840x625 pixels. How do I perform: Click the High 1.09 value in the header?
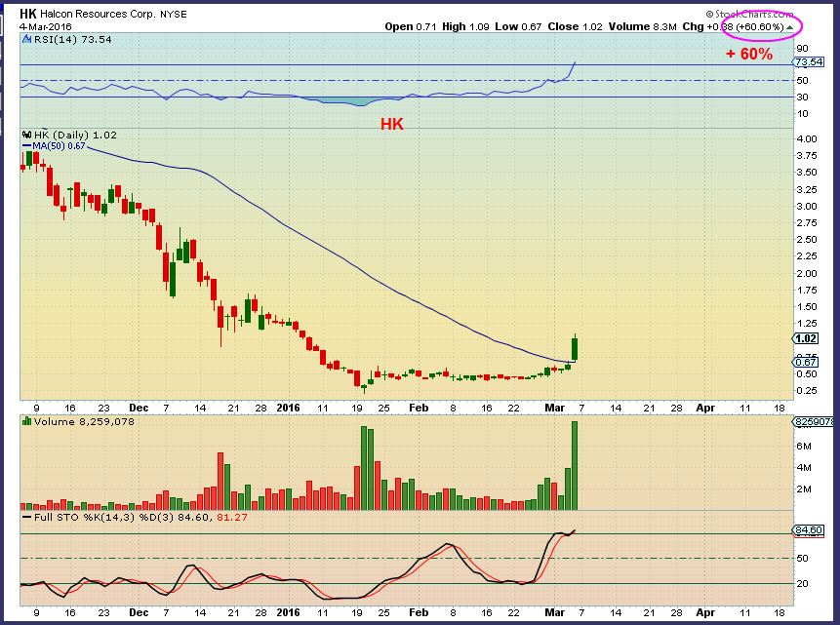(465, 26)
